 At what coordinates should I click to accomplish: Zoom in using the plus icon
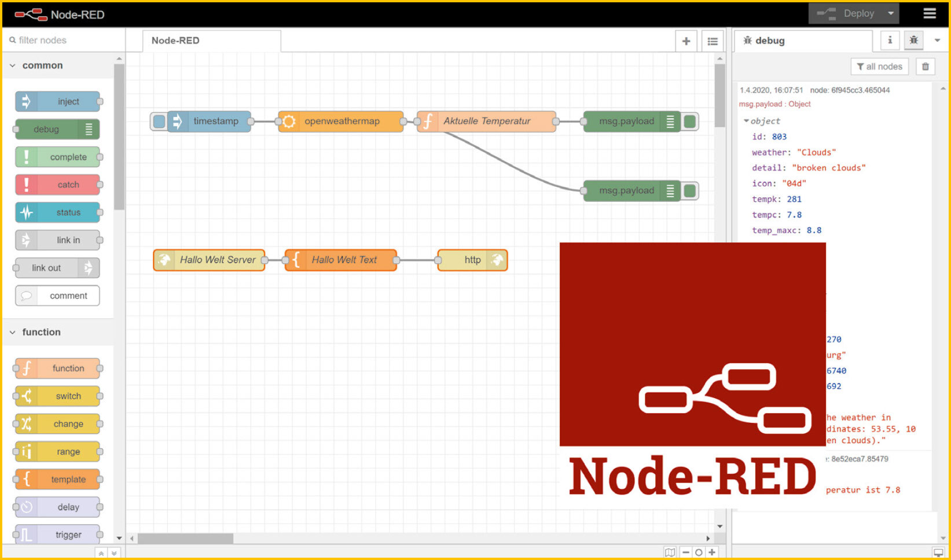tap(713, 552)
